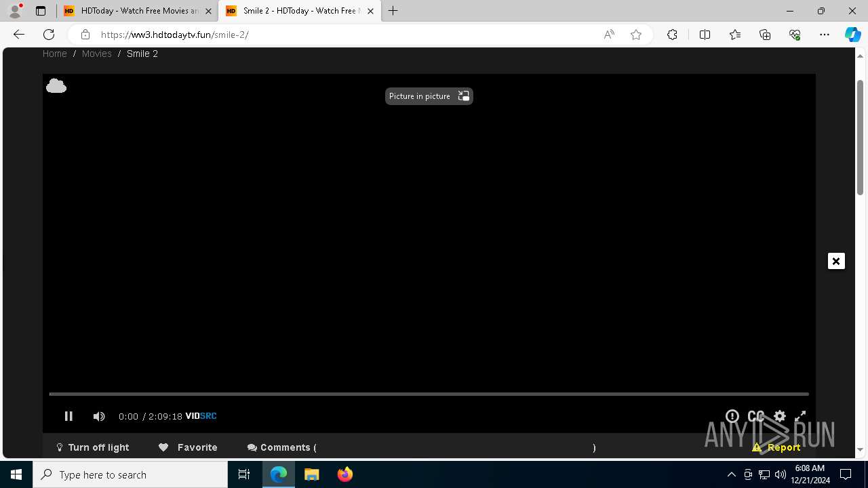Launch Firefox from taskbar
Screen dimensions: 868x488
[x=345, y=474]
